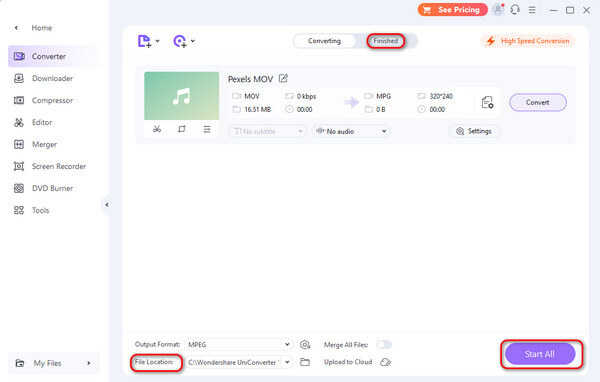
Task: Open the customer support headset icon
Action: coord(515,10)
